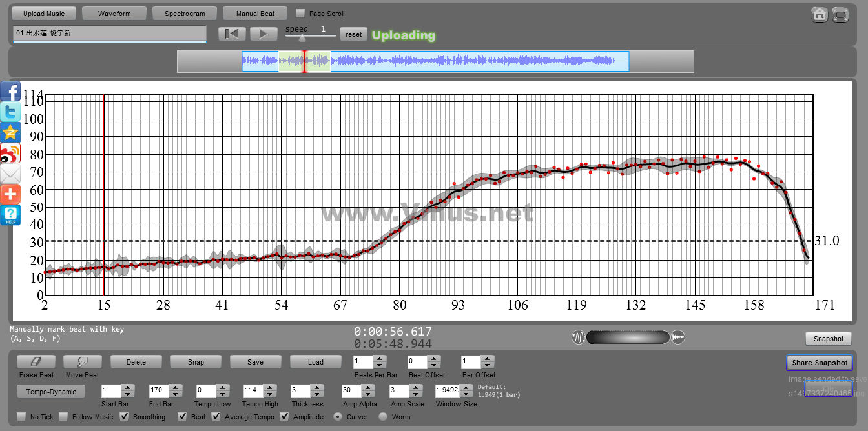868x431 pixels.
Task: Switch to the Spectrogram view
Action: pos(185,13)
